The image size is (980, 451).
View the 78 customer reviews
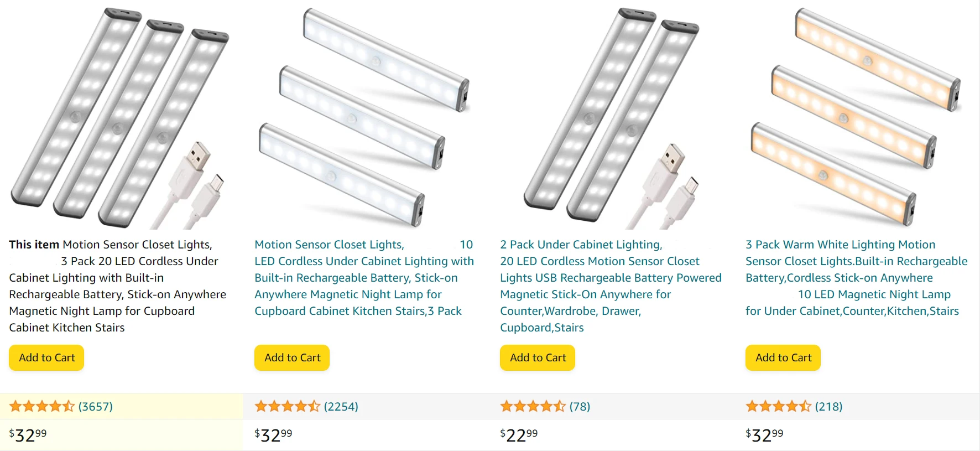tap(580, 407)
